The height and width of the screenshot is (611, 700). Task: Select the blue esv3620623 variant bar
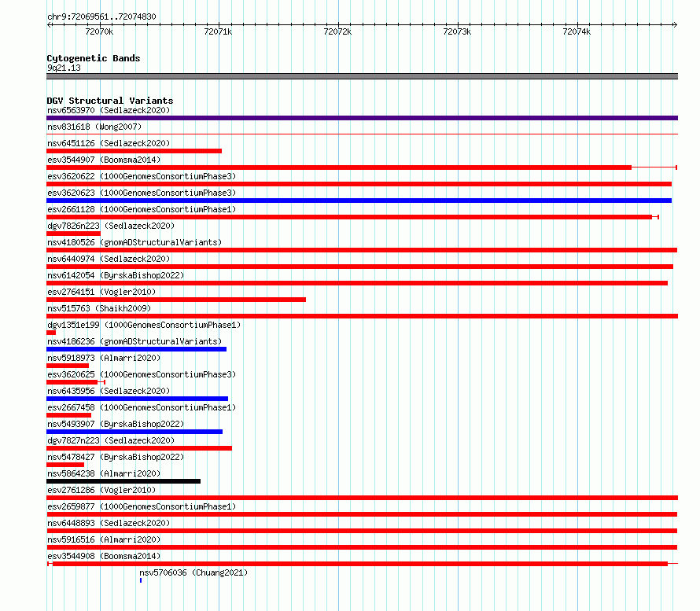point(359,201)
